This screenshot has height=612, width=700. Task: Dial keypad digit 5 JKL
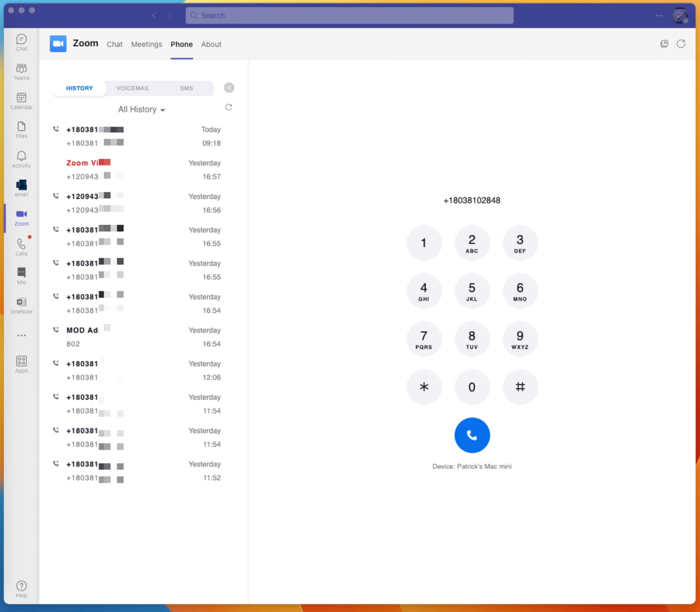[x=472, y=291]
